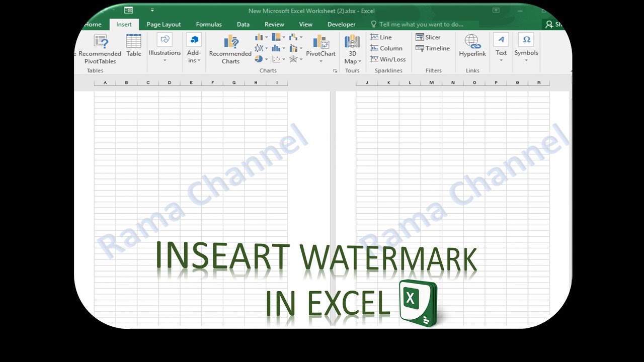The width and height of the screenshot is (644, 362).
Task: Select the Insert tab
Action: pyautogui.click(x=124, y=24)
